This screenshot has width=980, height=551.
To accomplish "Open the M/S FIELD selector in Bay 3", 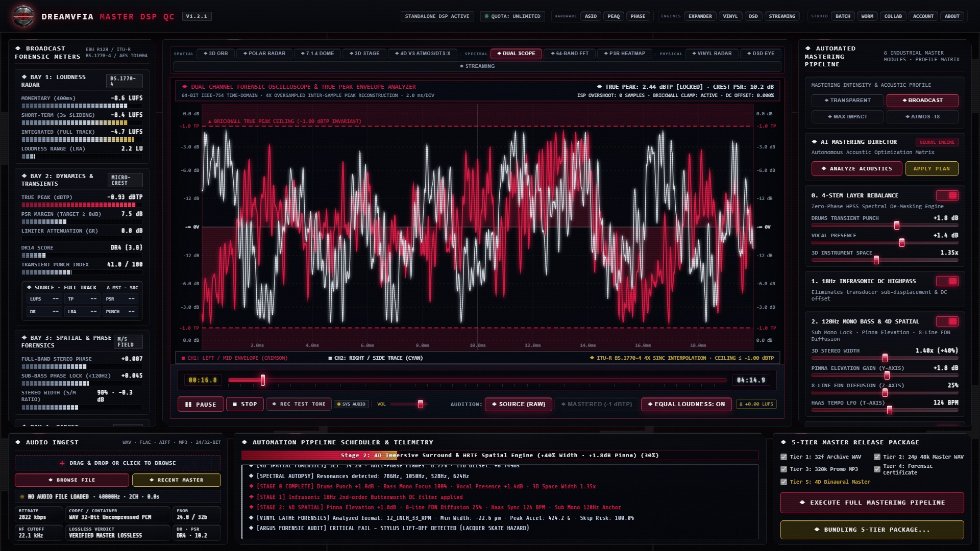I will coord(128,342).
